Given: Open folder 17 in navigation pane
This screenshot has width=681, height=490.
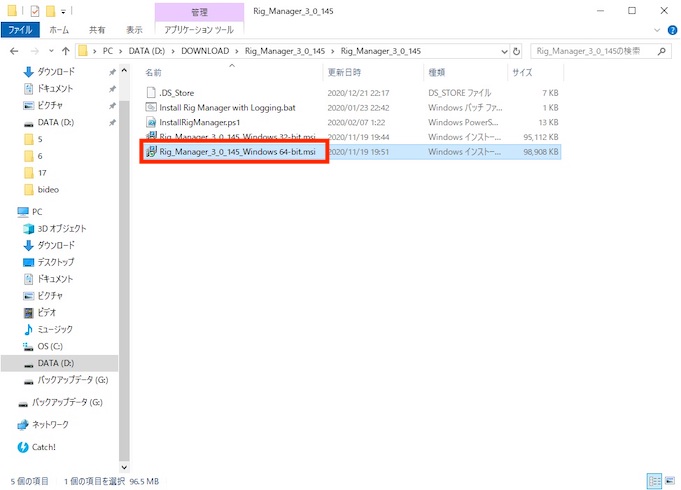Looking at the screenshot, I should pyautogui.click(x=42, y=173).
